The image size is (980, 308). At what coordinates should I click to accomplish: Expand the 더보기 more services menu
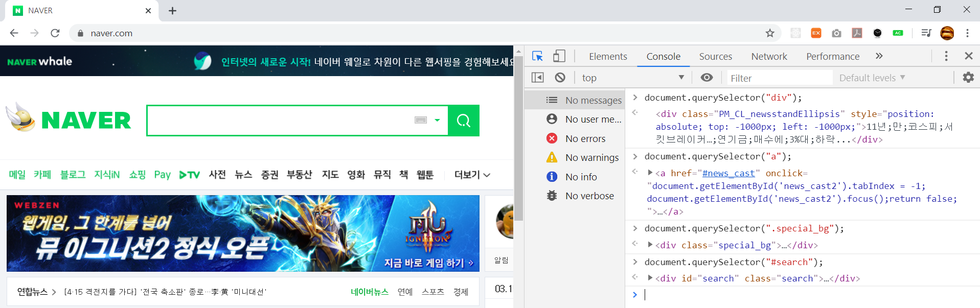pos(472,175)
